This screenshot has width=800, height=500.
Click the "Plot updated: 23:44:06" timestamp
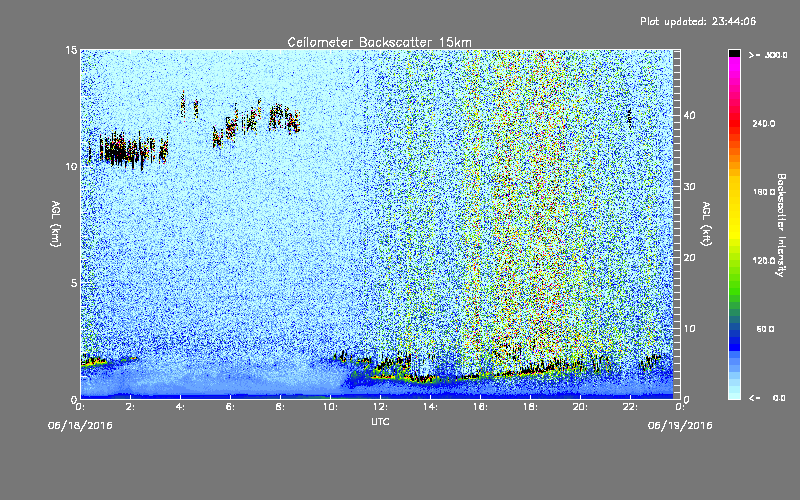698,21
